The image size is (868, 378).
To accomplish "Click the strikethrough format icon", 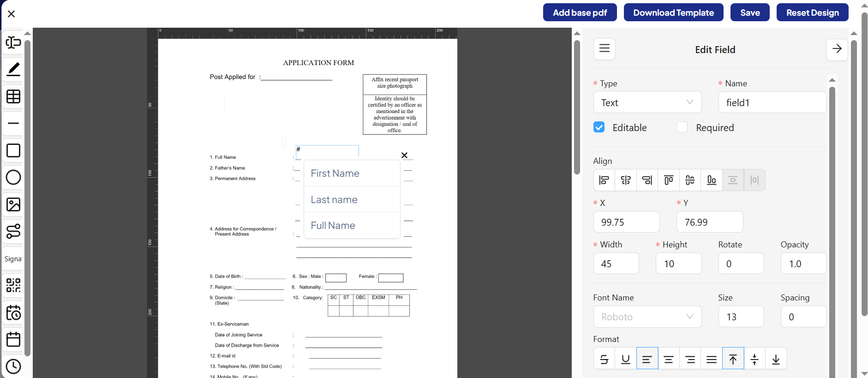I will click(x=604, y=359).
